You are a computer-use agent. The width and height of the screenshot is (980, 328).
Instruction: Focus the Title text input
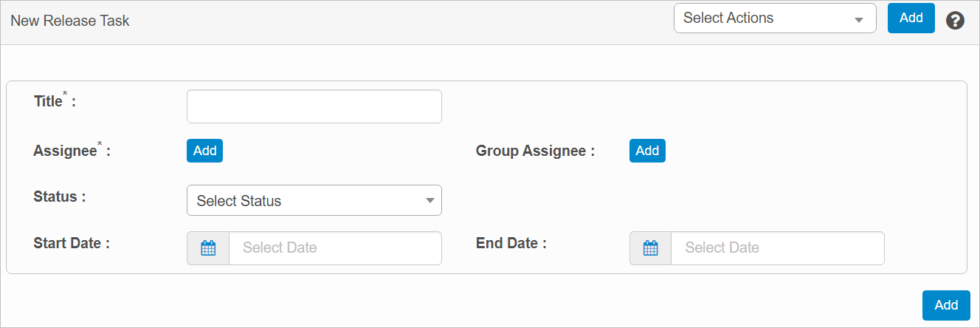[314, 106]
